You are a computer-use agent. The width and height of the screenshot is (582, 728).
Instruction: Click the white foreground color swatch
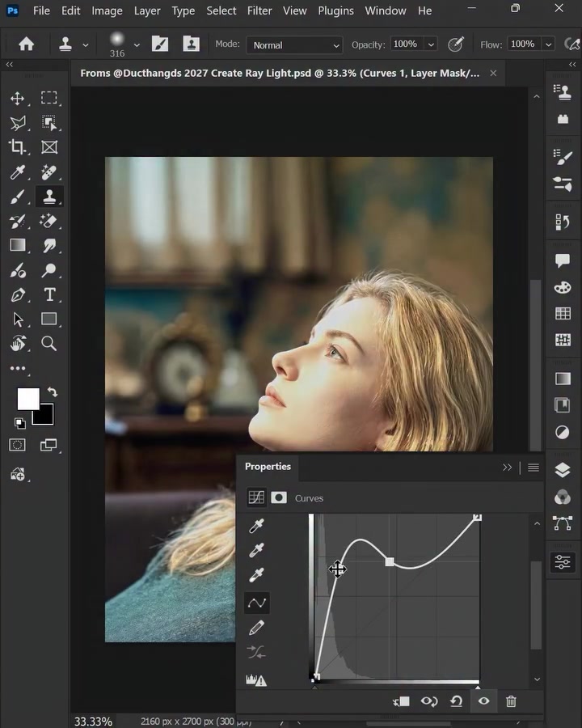pyautogui.click(x=27, y=398)
